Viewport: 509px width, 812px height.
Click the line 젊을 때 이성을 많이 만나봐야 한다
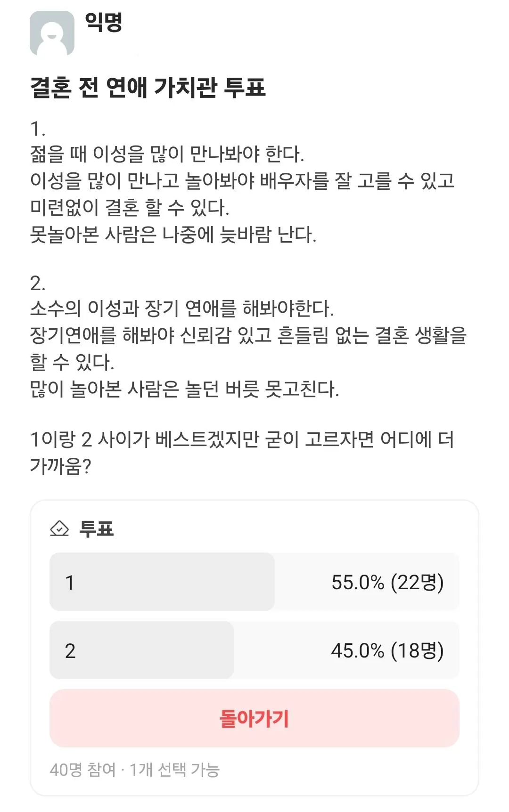[x=167, y=154]
